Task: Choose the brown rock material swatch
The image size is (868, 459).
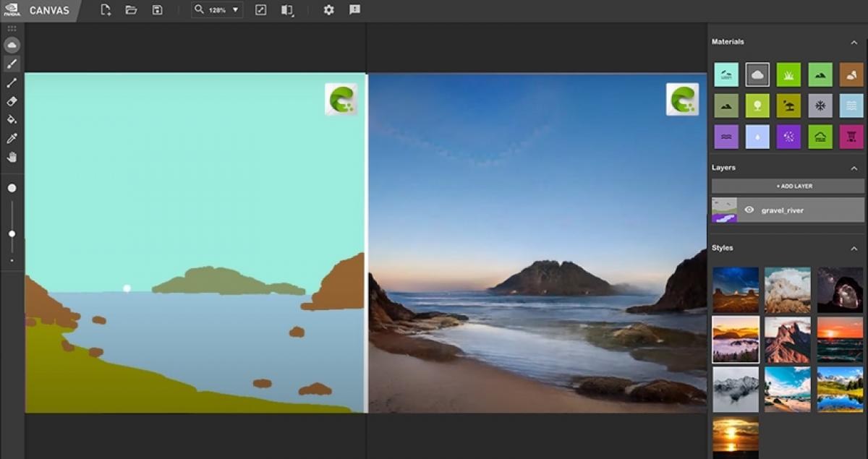Action: [x=851, y=74]
